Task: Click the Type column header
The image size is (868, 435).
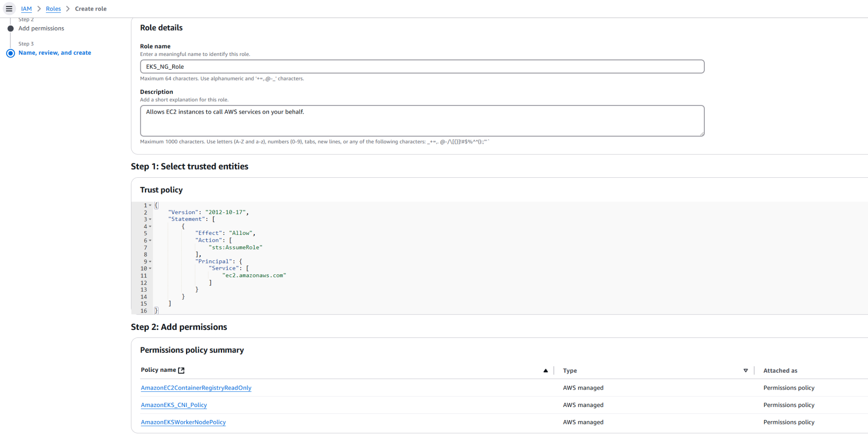Action: point(570,371)
